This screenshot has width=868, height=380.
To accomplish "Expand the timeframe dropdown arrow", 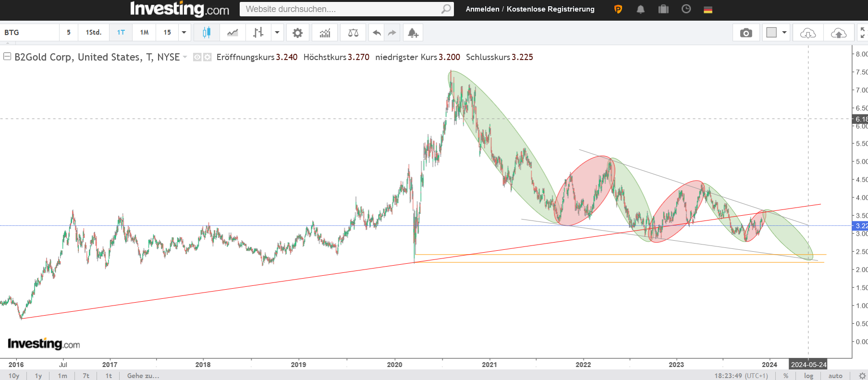I will point(184,33).
